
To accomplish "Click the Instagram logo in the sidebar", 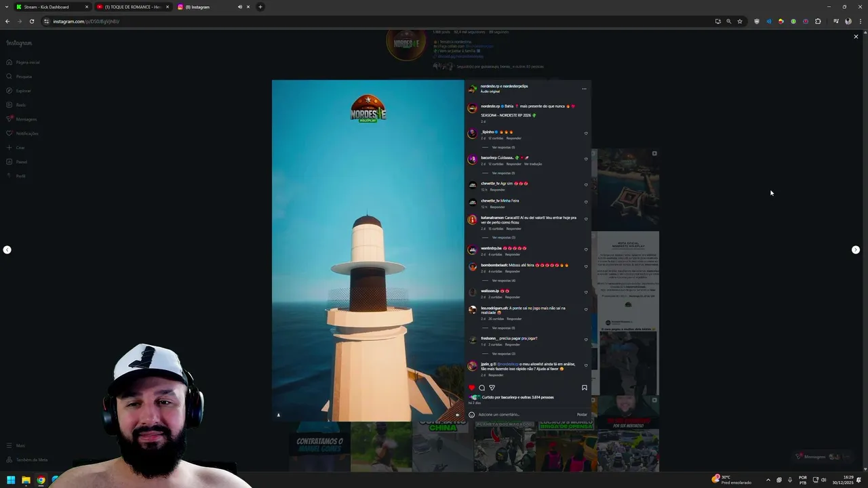I will point(19,43).
